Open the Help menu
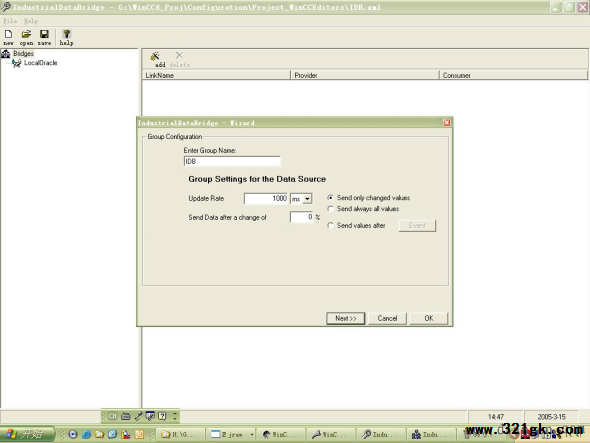590x443 pixels. point(31,21)
